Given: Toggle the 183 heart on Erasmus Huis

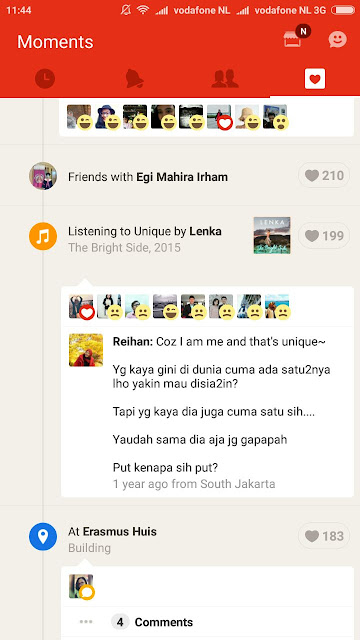Looking at the screenshot, I should coord(324,536).
